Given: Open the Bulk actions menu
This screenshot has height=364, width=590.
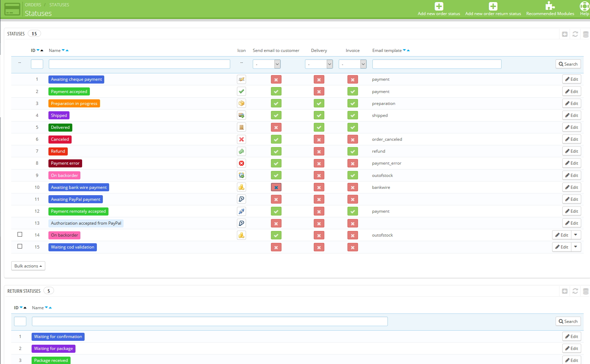Looking at the screenshot, I should click(28, 266).
